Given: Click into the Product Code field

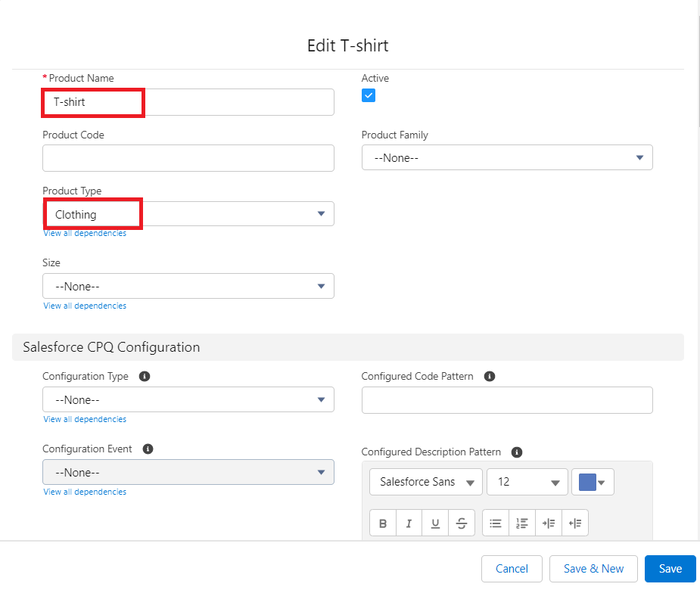Looking at the screenshot, I should click(x=188, y=158).
